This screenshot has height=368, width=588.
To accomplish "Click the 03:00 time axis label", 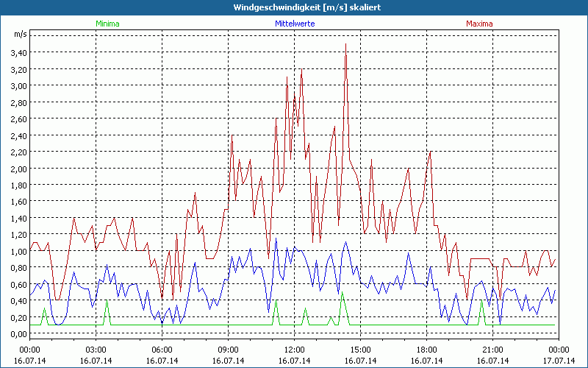I will [x=96, y=350].
